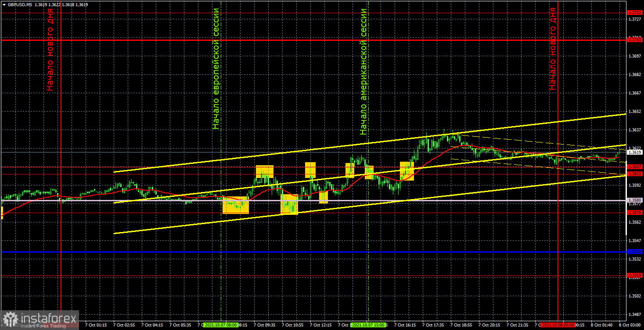Viewport: 644px width, 330px height.
Task: Open the chart menu arrow beside GBPUSD,M5
Action: (x=4, y=4)
